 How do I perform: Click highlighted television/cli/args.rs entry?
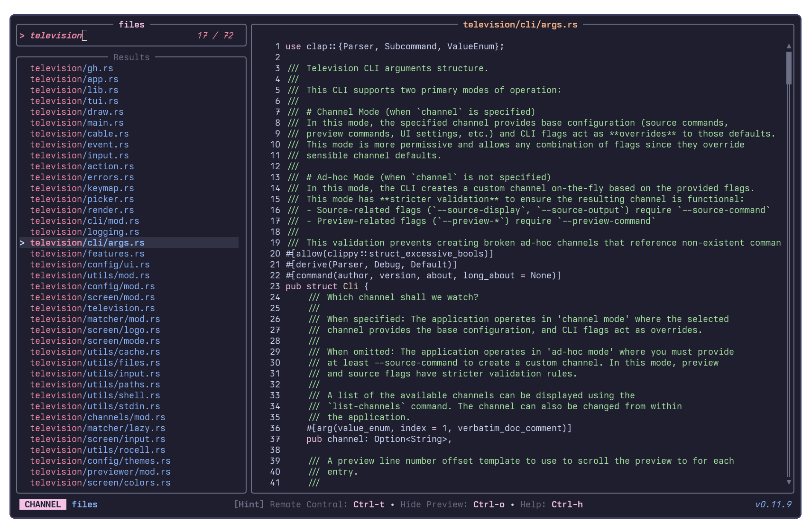[129, 243]
